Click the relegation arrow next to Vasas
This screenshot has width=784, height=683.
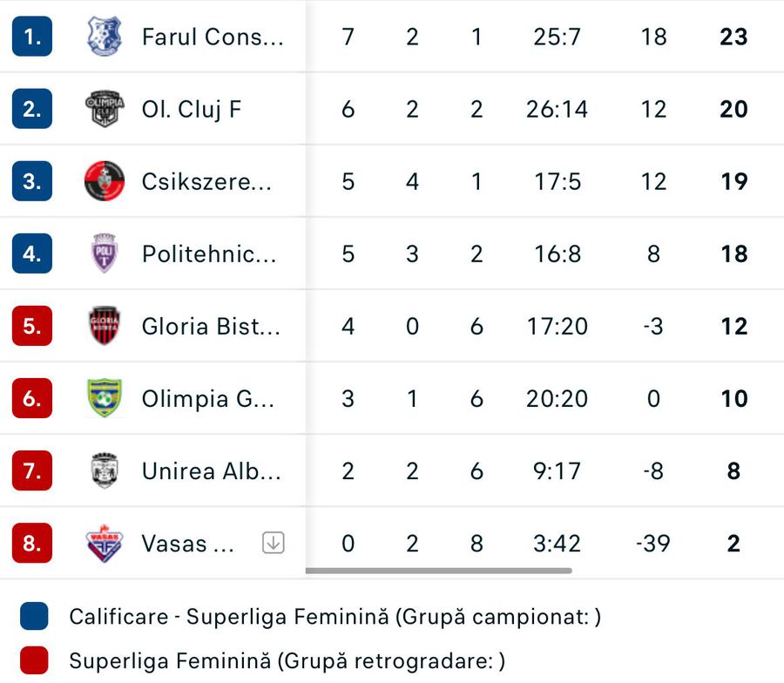pos(273,542)
